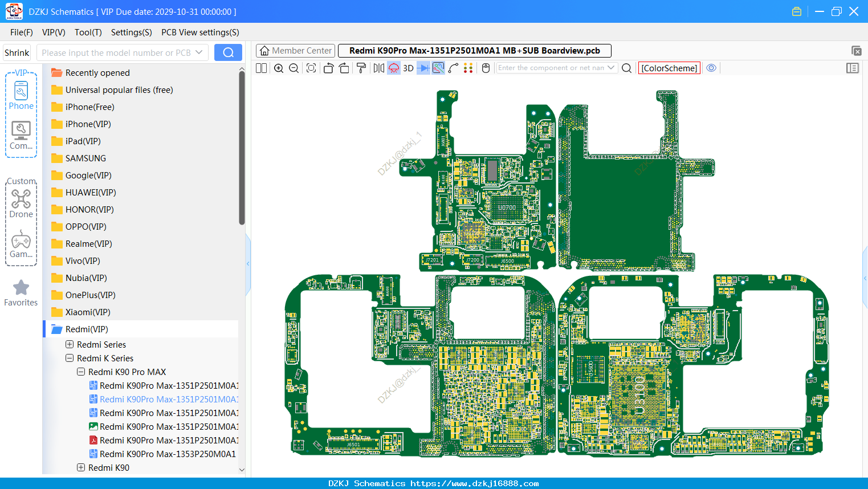The width and height of the screenshot is (868, 489).
Task: Open the side panel layout icon
Action: [853, 68]
